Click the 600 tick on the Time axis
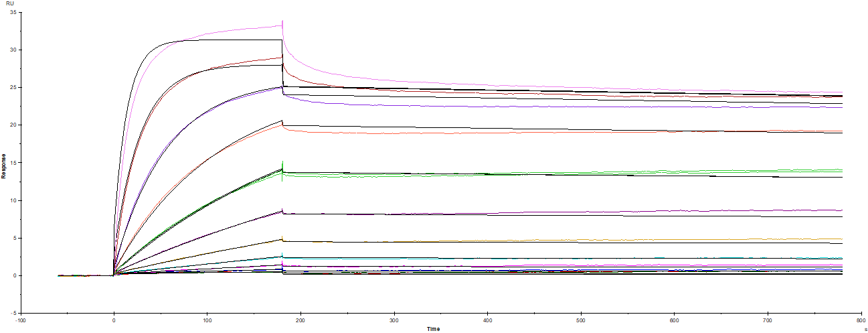Image resolution: width=868 pixels, height=333 pixels. coord(675,320)
